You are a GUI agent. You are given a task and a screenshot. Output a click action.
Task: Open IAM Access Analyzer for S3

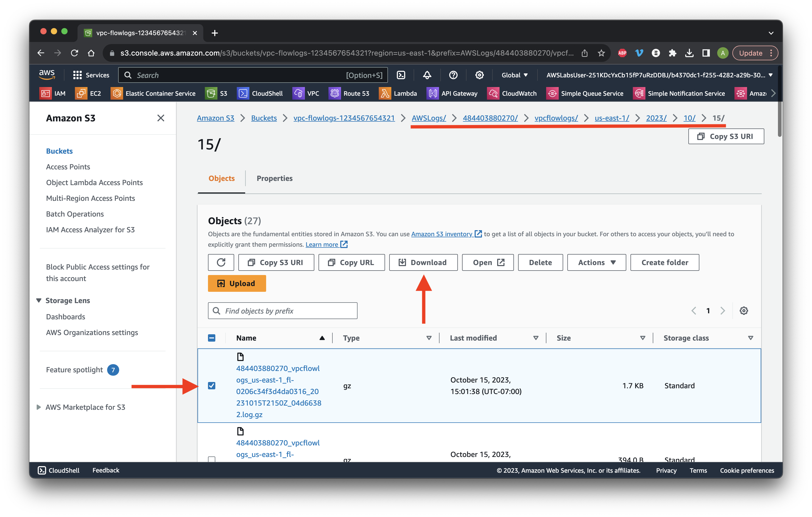click(x=90, y=229)
